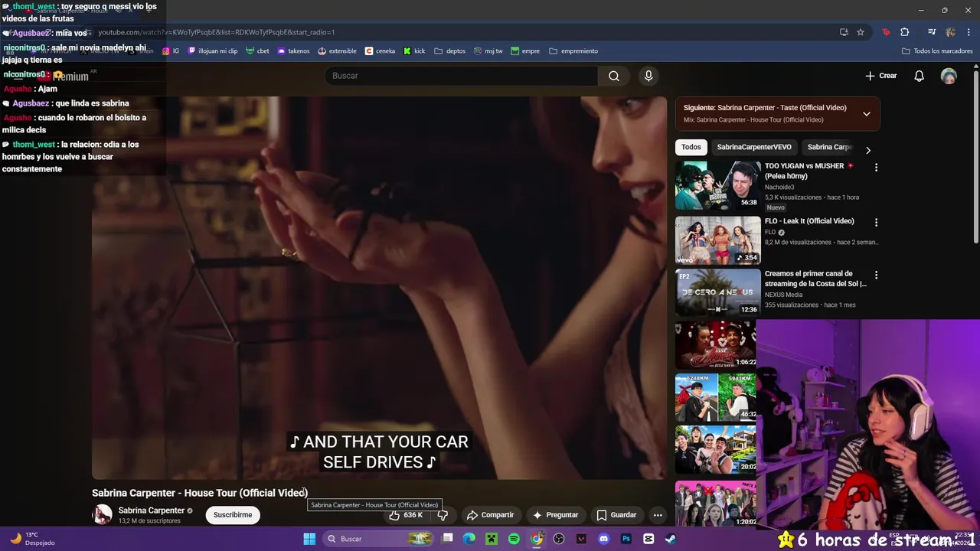
Task: Open FLO - Leak It video thumbnail
Action: click(x=718, y=240)
